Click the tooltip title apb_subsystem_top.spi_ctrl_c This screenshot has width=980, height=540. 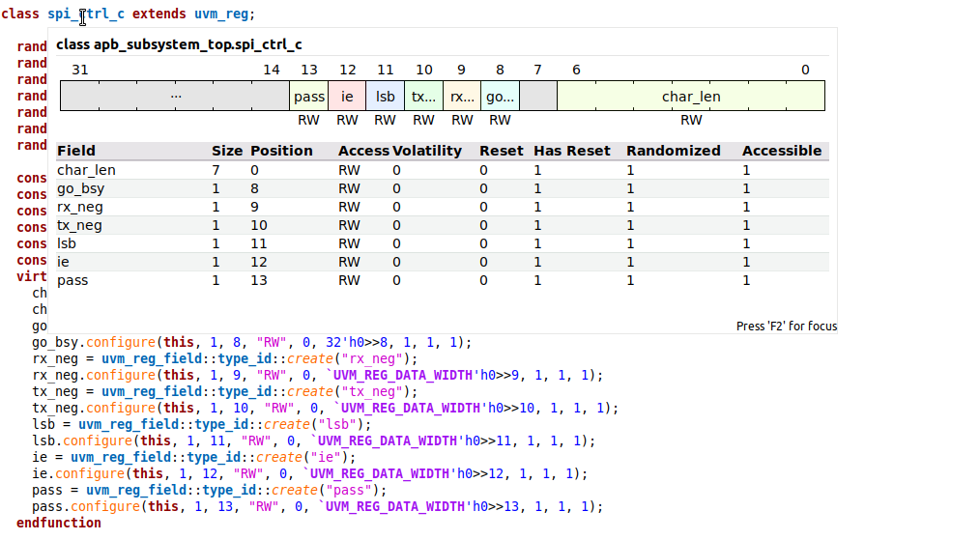pyautogui.click(x=179, y=45)
